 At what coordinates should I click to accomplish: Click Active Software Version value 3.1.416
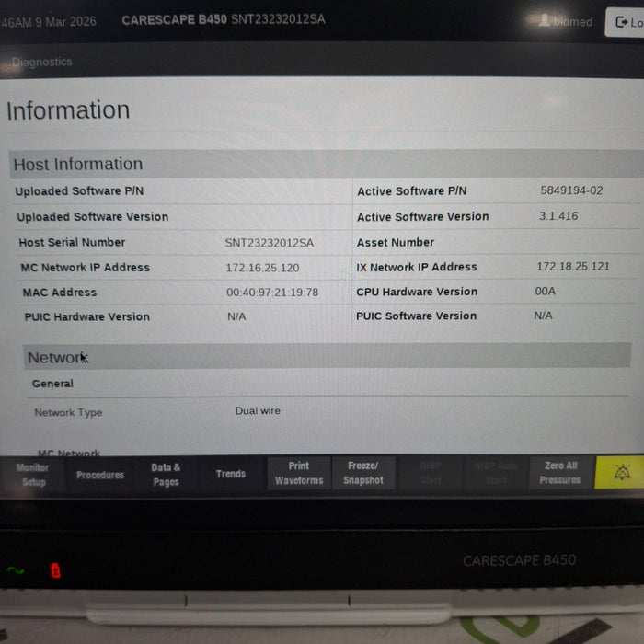[558, 216]
